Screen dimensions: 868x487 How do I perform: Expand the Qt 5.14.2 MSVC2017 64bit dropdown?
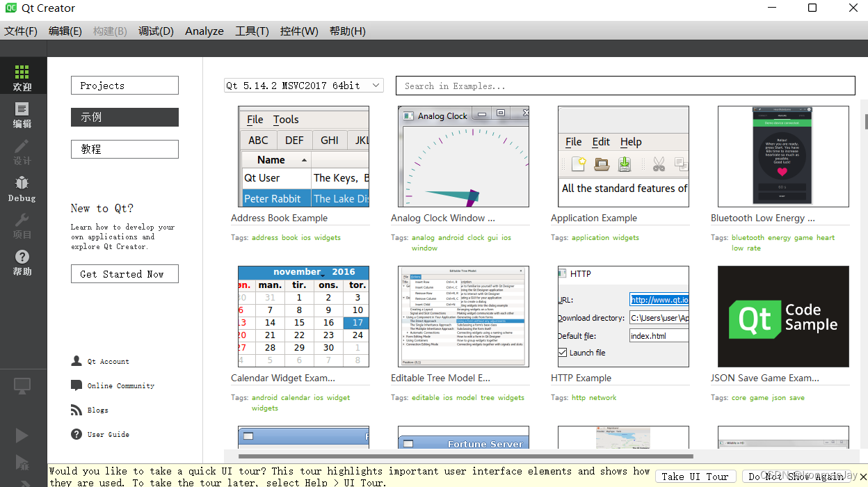point(304,86)
